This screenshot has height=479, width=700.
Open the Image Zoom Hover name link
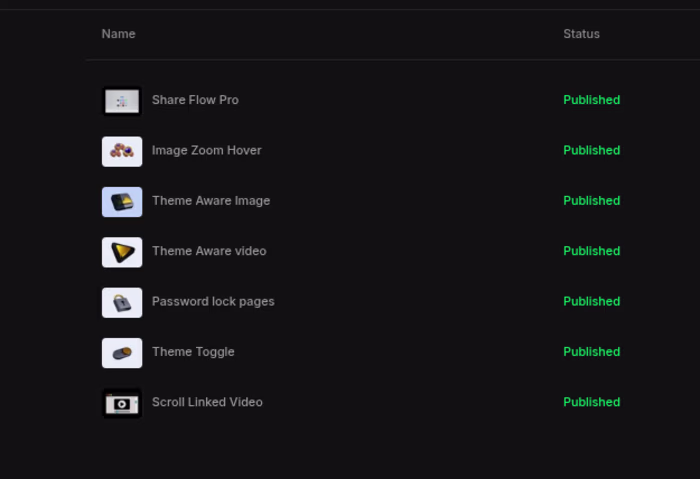coord(206,150)
